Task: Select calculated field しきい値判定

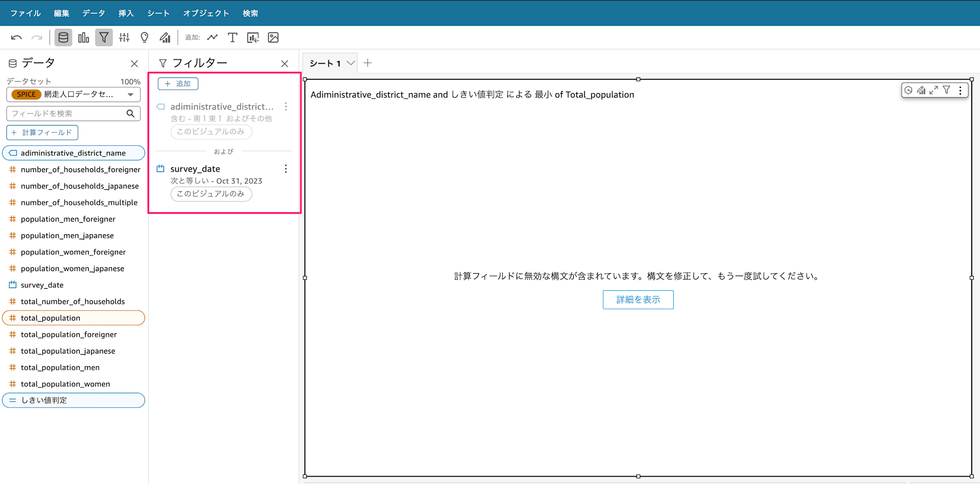Action: click(x=73, y=400)
